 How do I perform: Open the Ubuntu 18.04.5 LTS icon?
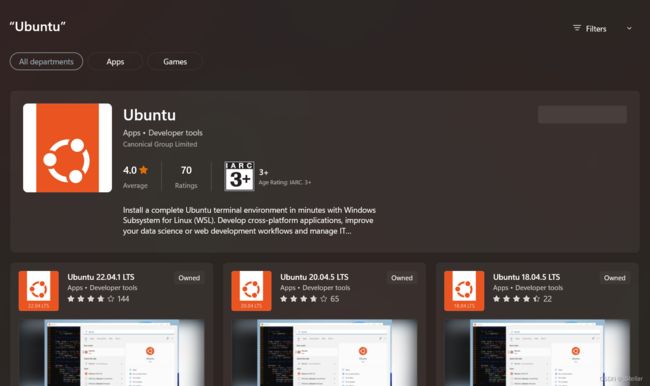pyautogui.click(x=464, y=291)
